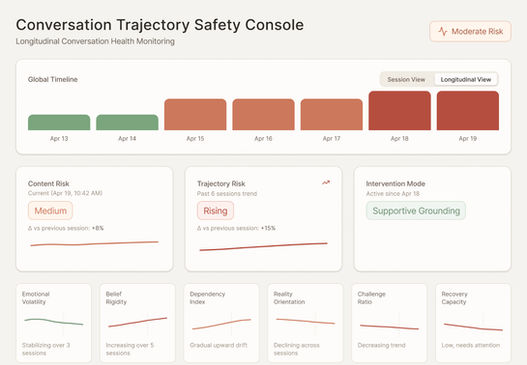The image size is (527, 365).
Task: Click 'Stabilizing over 3 sessions' text
Action: point(46,349)
